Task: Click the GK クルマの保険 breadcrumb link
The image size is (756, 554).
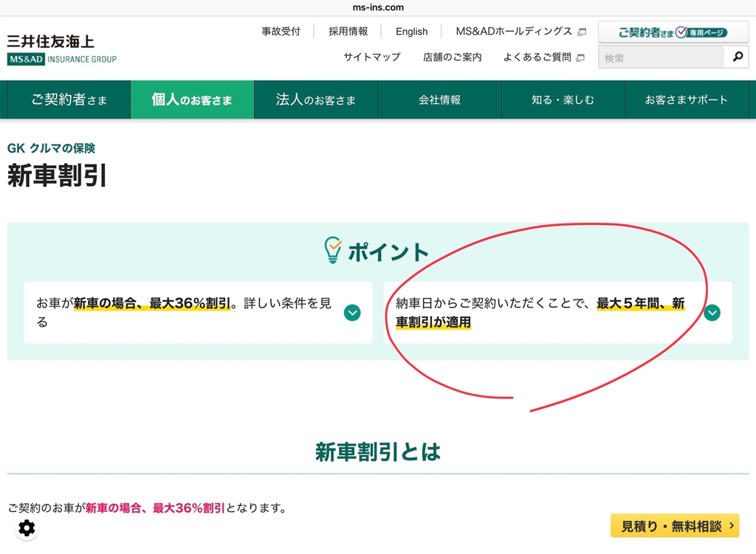Action: [x=51, y=148]
